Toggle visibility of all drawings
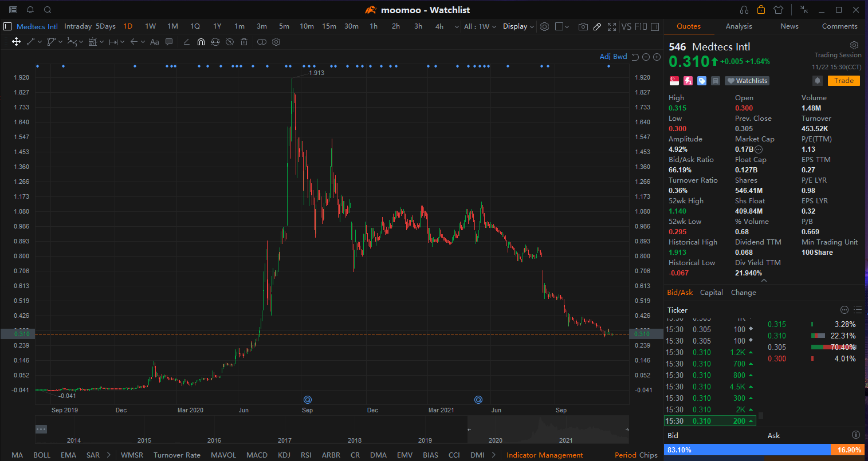Viewport: 868px width, 461px height. coord(229,41)
